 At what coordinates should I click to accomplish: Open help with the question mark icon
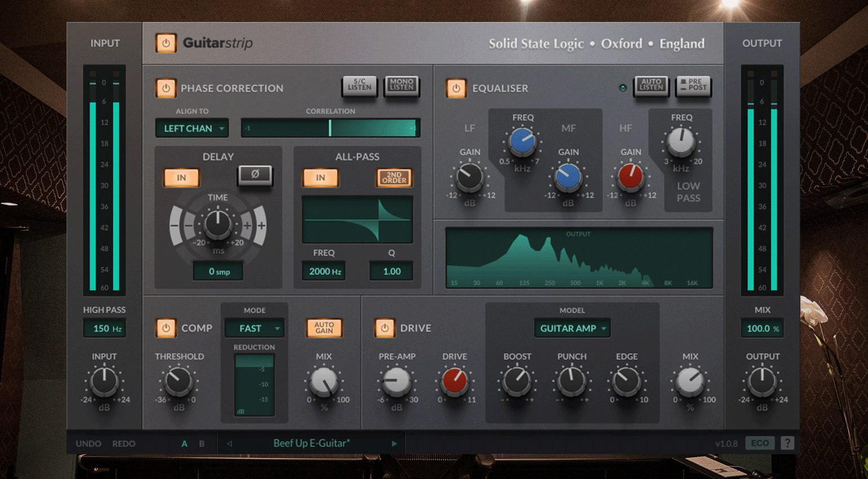787,443
